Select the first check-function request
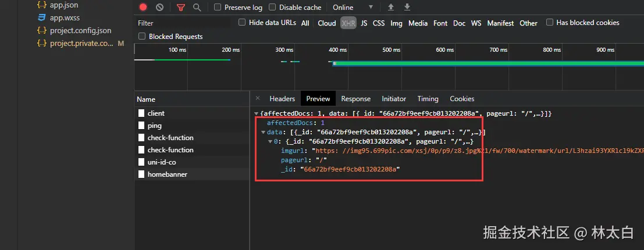This screenshot has height=250, width=644. click(192, 138)
